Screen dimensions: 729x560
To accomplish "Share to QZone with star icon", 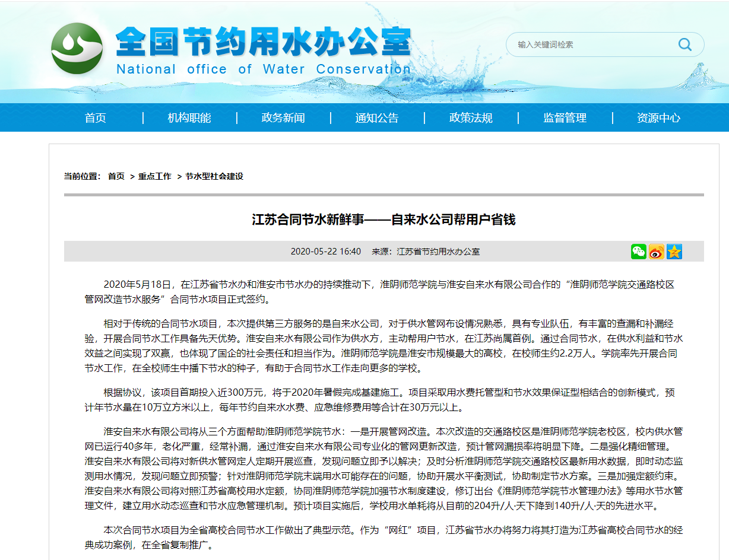I will (x=674, y=252).
